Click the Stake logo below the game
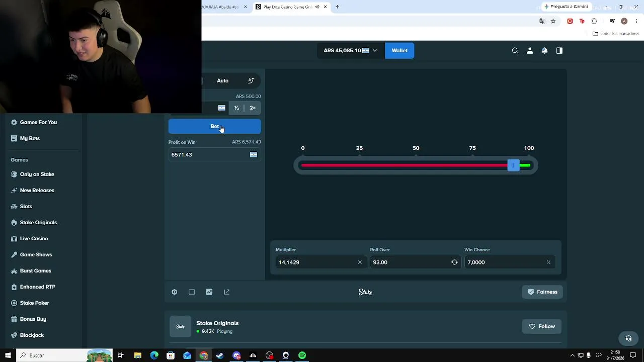Screen dimensions: 644x362 coord(365,292)
